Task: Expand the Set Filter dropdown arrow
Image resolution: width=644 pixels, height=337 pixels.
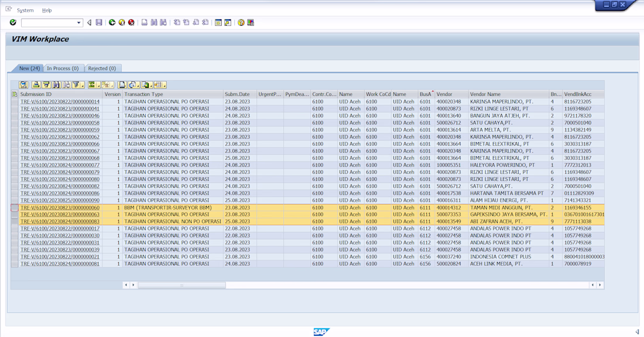Action: [x=83, y=85]
